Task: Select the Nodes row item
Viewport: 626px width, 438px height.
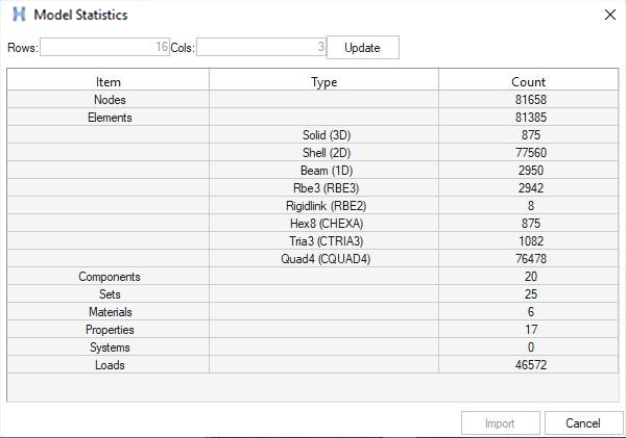Action: click(x=108, y=100)
